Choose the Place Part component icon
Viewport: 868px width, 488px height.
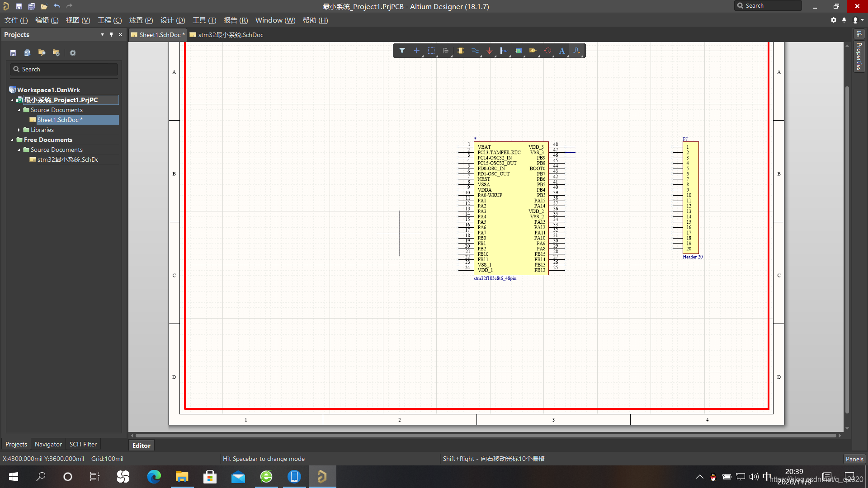pos(460,51)
